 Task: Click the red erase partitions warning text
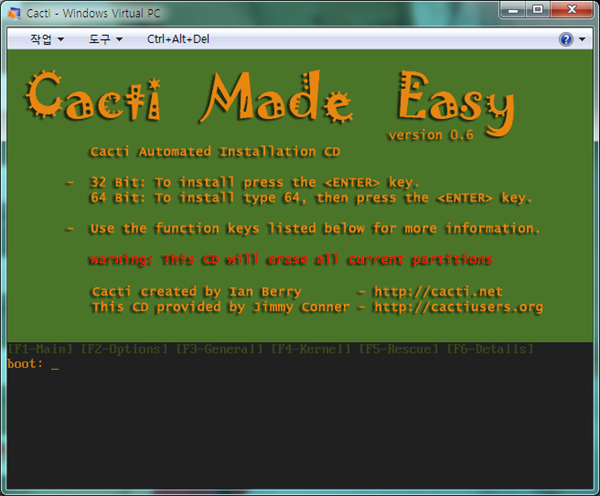[x=291, y=259]
